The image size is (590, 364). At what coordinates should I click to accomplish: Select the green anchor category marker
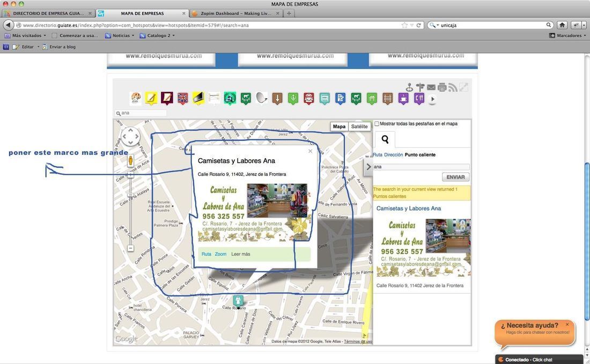(x=293, y=98)
